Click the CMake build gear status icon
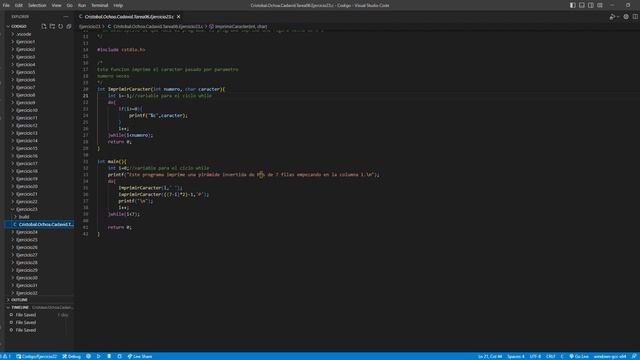Screen dimensions: 640x360 coord(88,356)
